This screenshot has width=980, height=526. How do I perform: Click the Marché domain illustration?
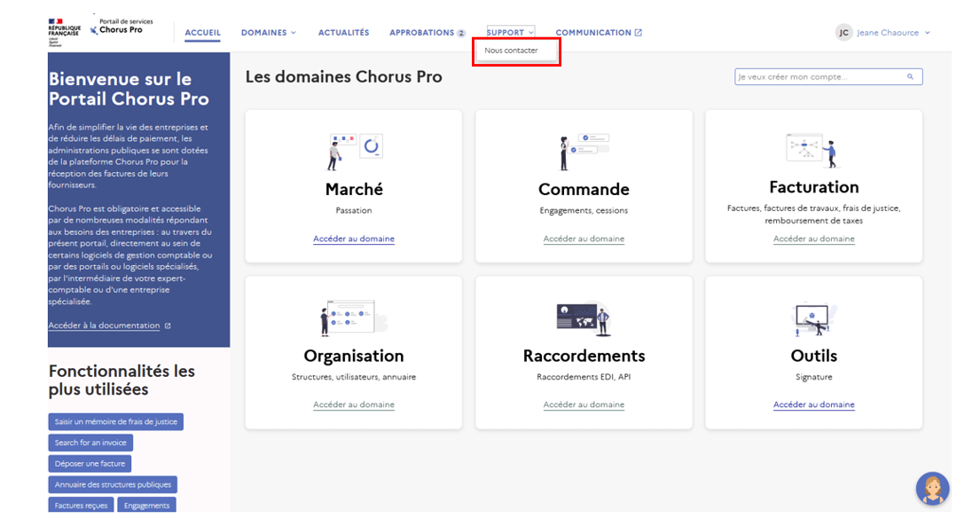(355, 152)
